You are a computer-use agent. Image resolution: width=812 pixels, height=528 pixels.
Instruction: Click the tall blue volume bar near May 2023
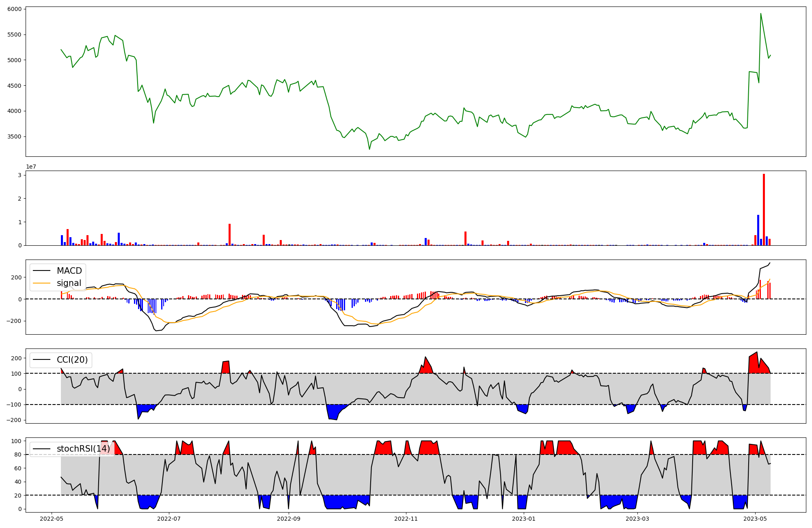coord(758,230)
